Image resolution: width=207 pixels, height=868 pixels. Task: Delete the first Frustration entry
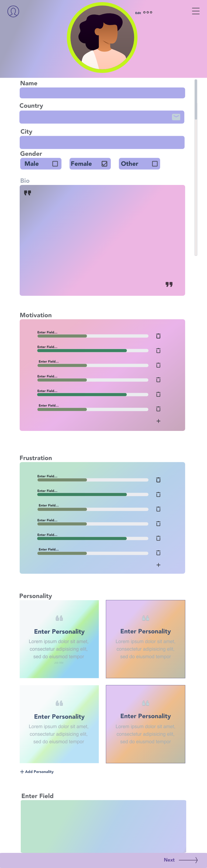click(x=158, y=480)
